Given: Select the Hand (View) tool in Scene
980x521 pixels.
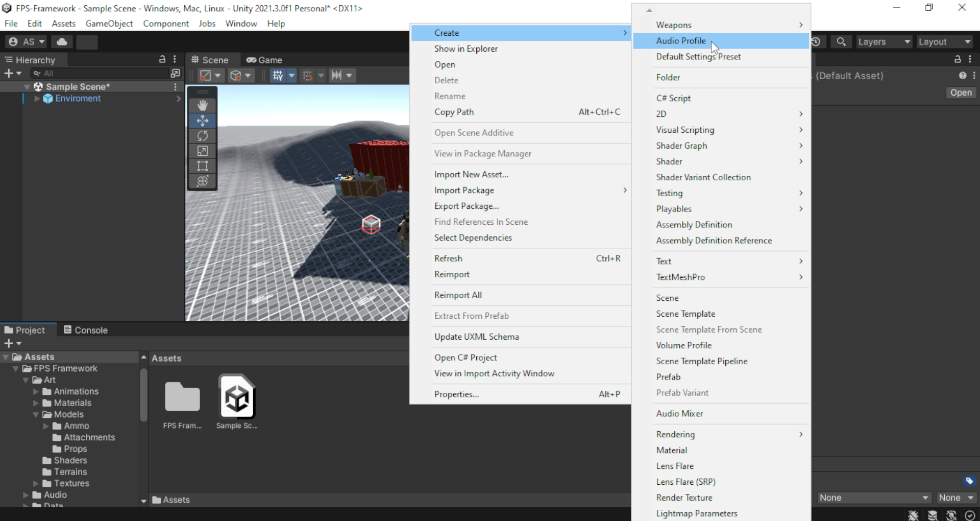Looking at the screenshot, I should click(203, 105).
